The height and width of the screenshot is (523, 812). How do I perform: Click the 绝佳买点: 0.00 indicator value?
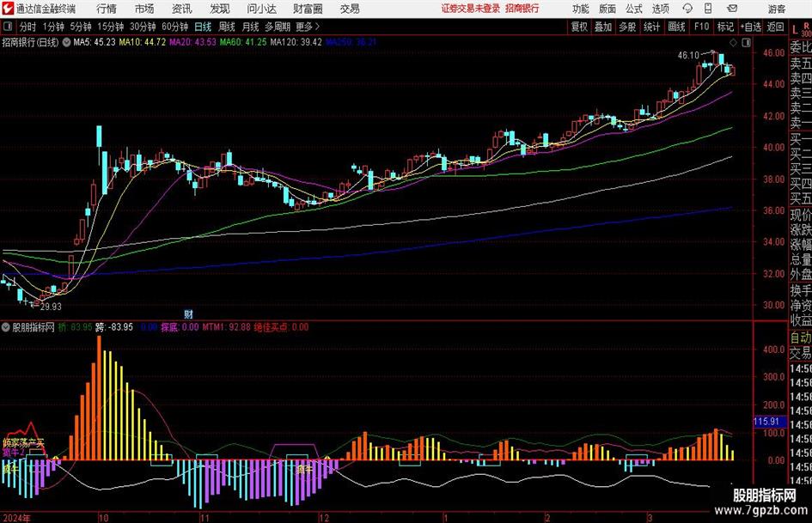[281, 327]
